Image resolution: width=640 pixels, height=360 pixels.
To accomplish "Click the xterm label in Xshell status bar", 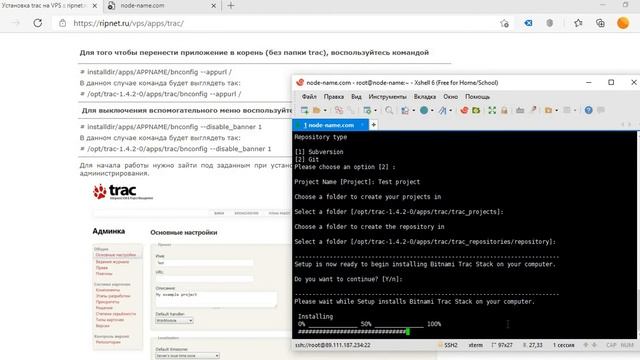I will [476, 345].
